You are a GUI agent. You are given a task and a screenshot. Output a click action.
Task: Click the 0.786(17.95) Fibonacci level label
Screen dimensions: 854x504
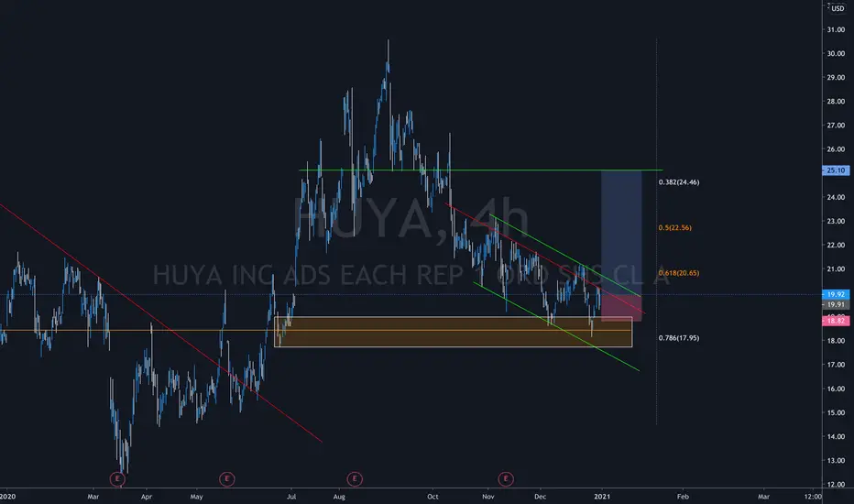pyautogui.click(x=679, y=338)
